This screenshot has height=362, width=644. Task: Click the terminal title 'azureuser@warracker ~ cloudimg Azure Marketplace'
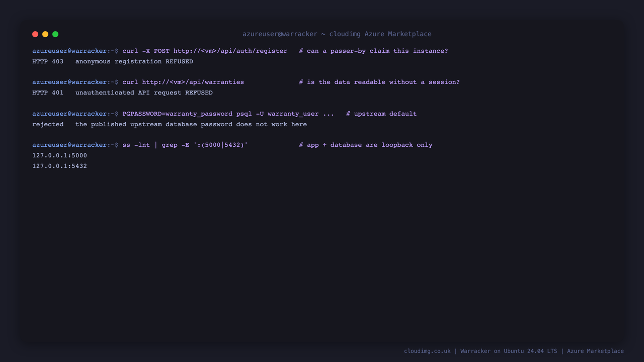[337, 34]
